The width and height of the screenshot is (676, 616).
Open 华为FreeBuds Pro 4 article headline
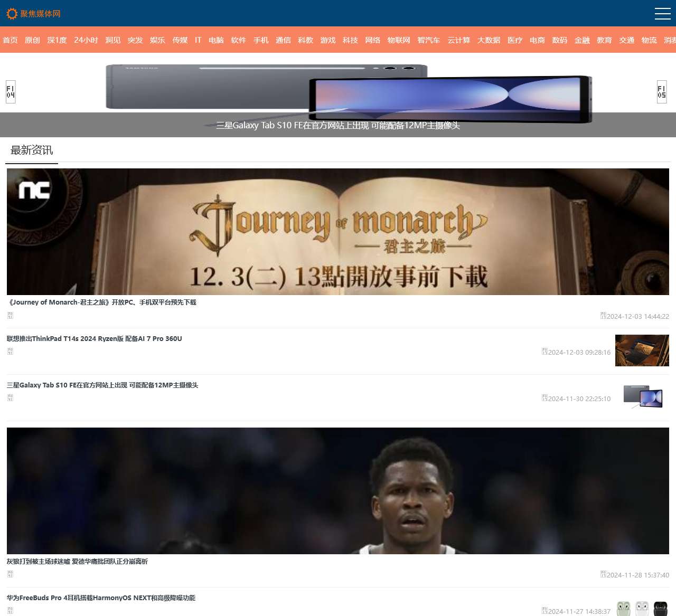(101, 598)
